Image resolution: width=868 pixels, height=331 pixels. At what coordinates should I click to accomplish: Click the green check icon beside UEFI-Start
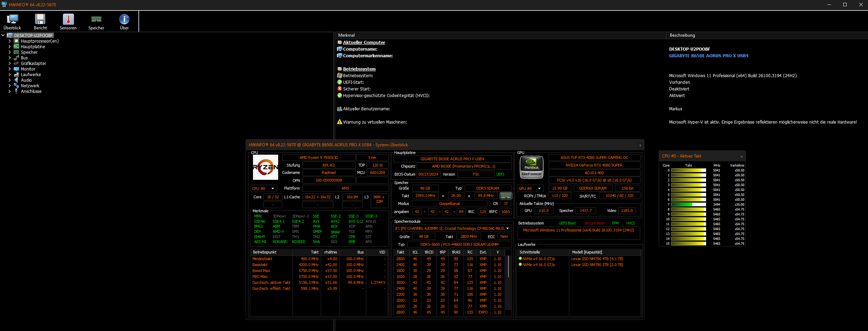(340, 82)
